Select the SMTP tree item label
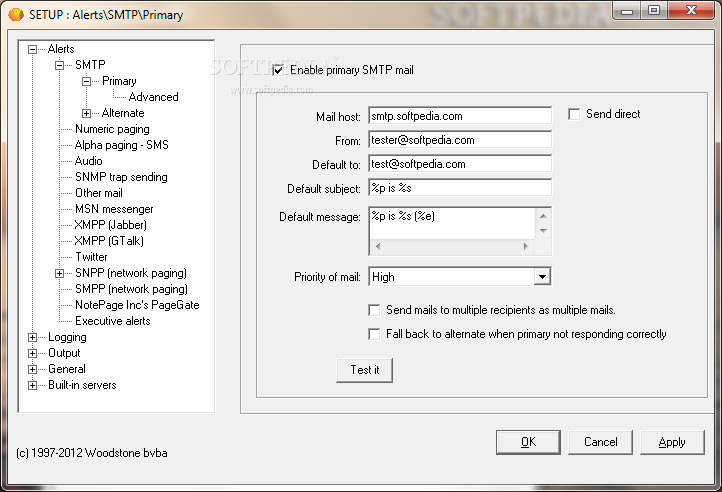Screen dimensions: 722x492 90,64
